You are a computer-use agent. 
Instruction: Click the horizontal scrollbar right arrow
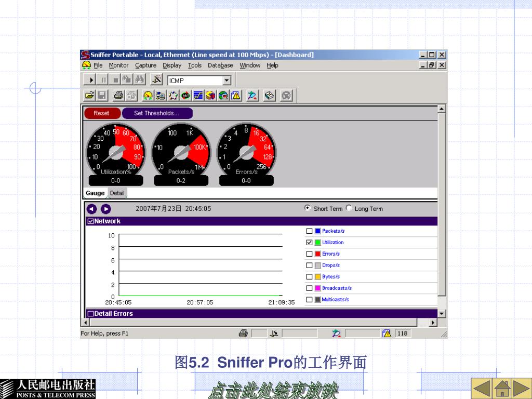433,322
